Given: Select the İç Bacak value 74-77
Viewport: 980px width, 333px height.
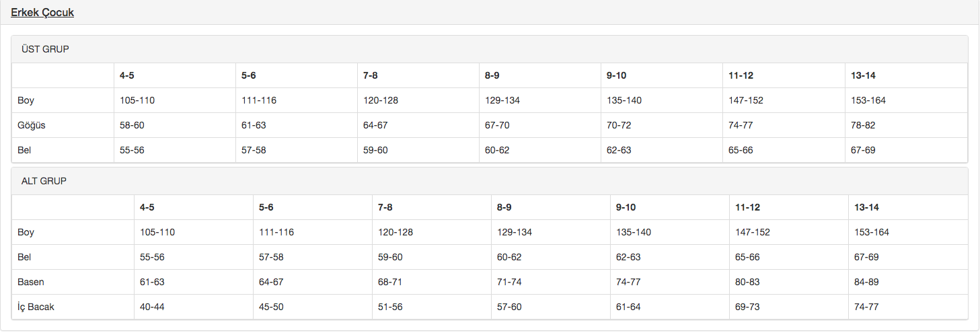Looking at the screenshot, I should 866,307.
